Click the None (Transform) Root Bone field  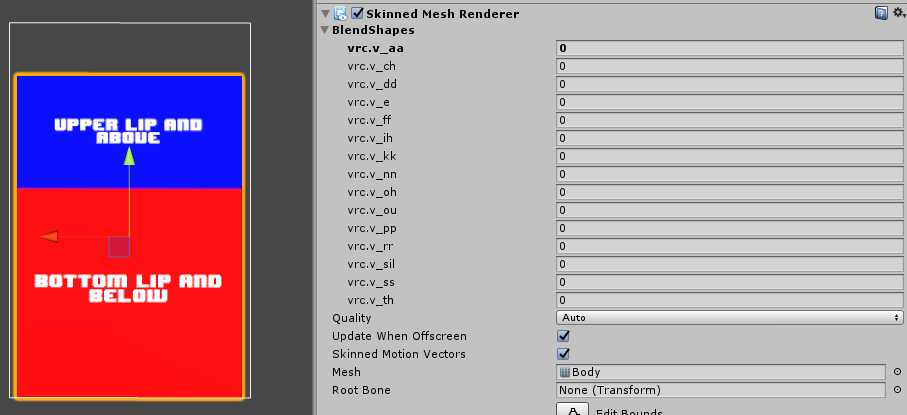pyautogui.click(x=720, y=390)
